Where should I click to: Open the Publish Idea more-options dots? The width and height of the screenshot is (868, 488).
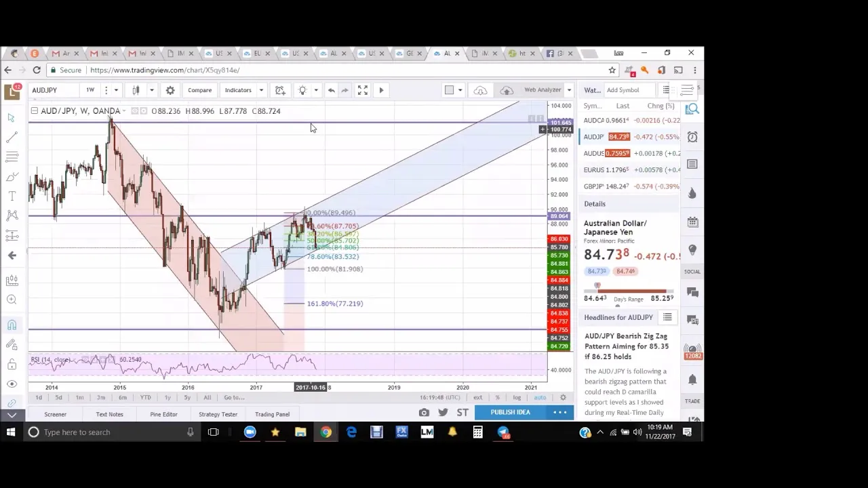click(x=560, y=412)
